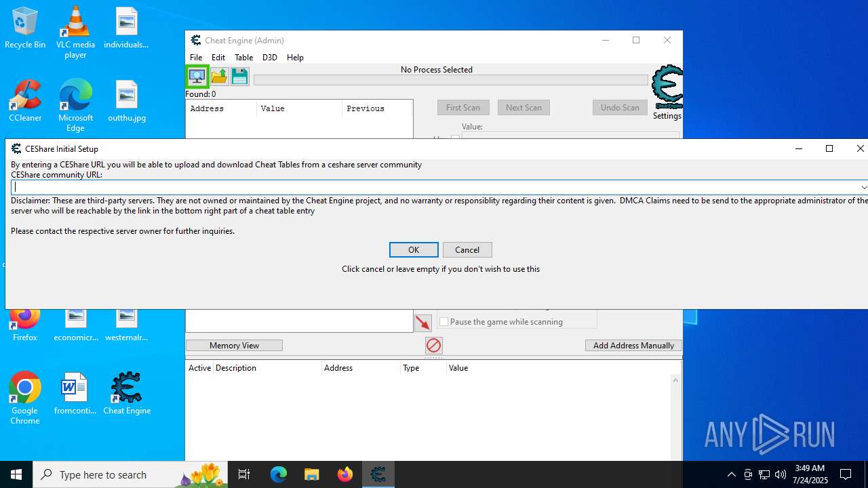This screenshot has height=488, width=868.
Task: Click the save floppy disk icon
Action: pos(240,76)
